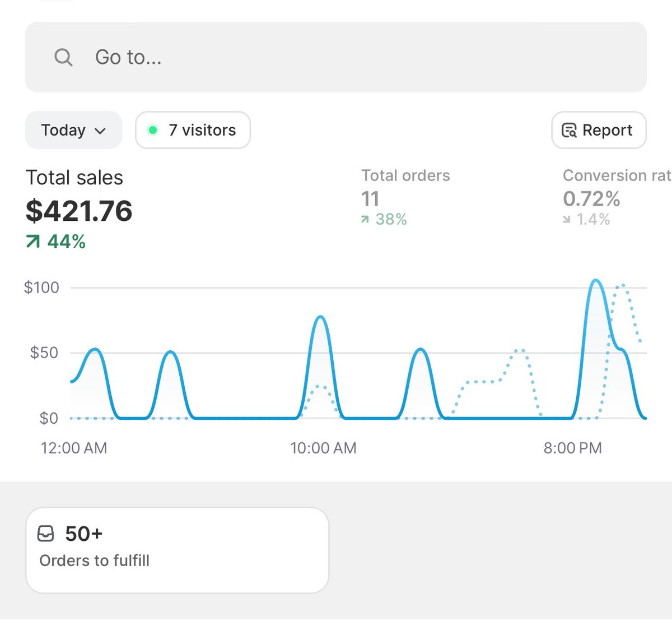Click the 10:00 AM axis label
The image size is (672, 640).
[323, 448]
